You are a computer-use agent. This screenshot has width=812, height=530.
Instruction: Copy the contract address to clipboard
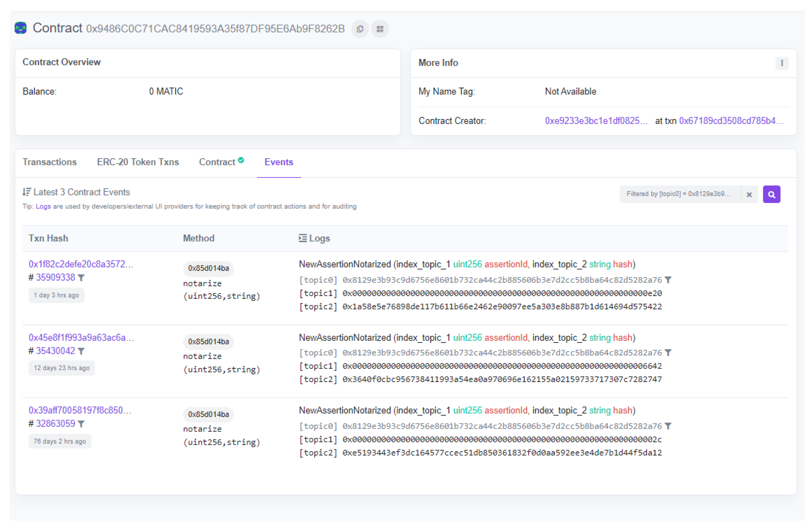click(360, 29)
